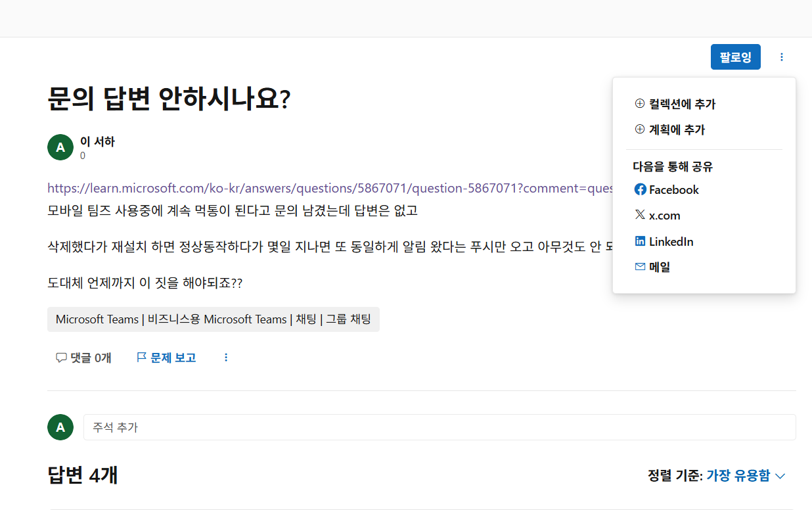This screenshot has width=812, height=510.
Task: Click the 주석 추가 comment input field
Action: (x=440, y=427)
